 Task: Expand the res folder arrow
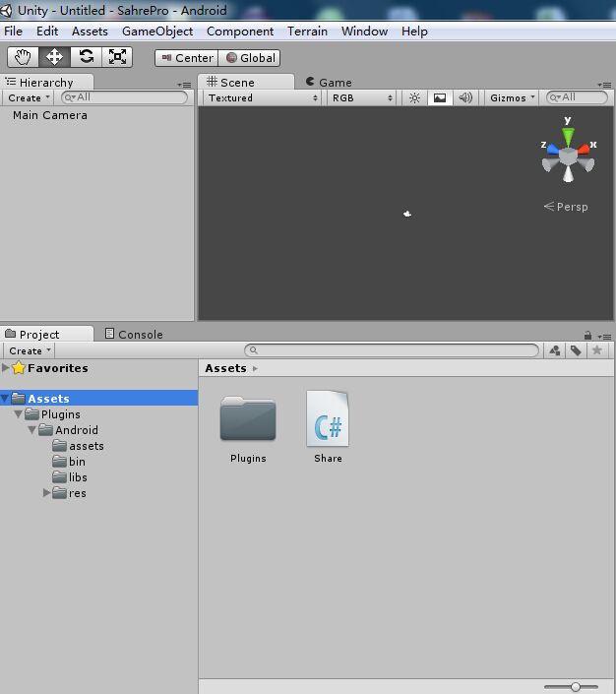pyautogui.click(x=46, y=492)
